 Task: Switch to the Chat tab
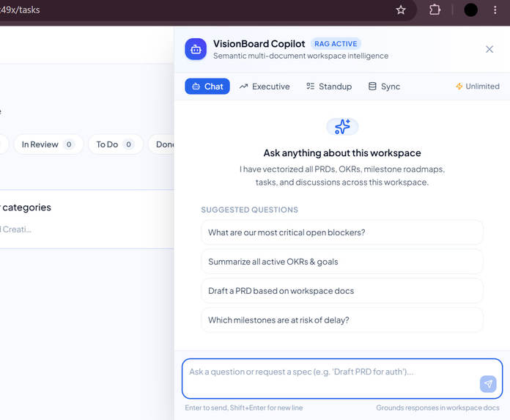tap(207, 86)
